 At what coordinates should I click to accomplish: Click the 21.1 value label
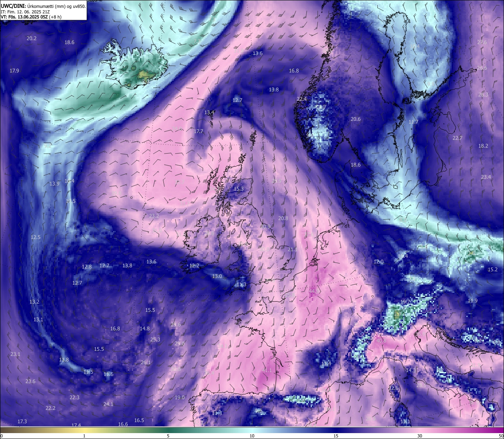(x=292, y=249)
